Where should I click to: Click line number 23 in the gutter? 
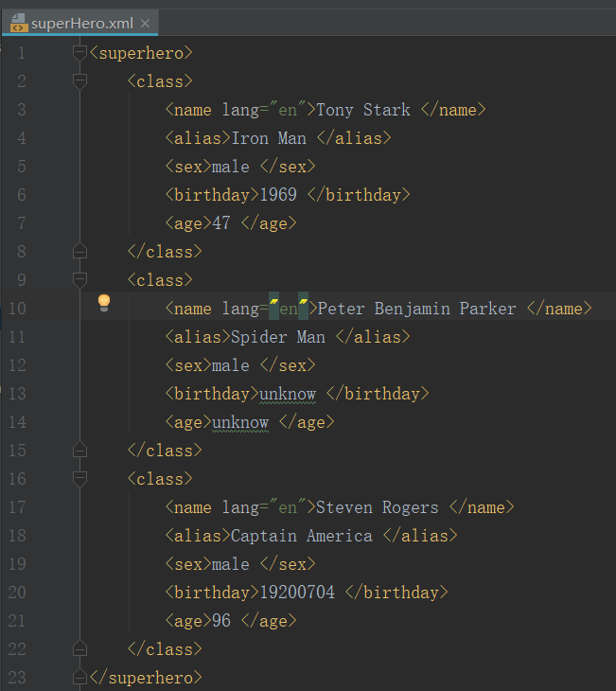[x=17, y=678]
